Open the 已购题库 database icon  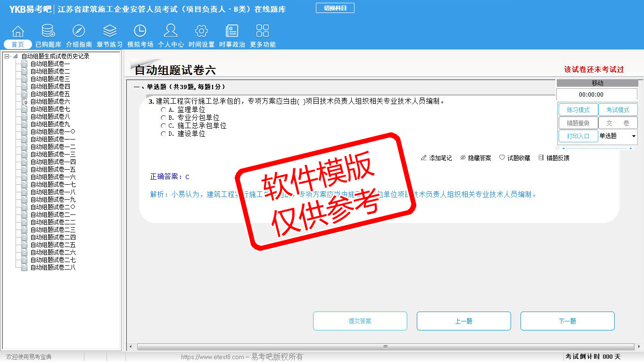click(48, 32)
